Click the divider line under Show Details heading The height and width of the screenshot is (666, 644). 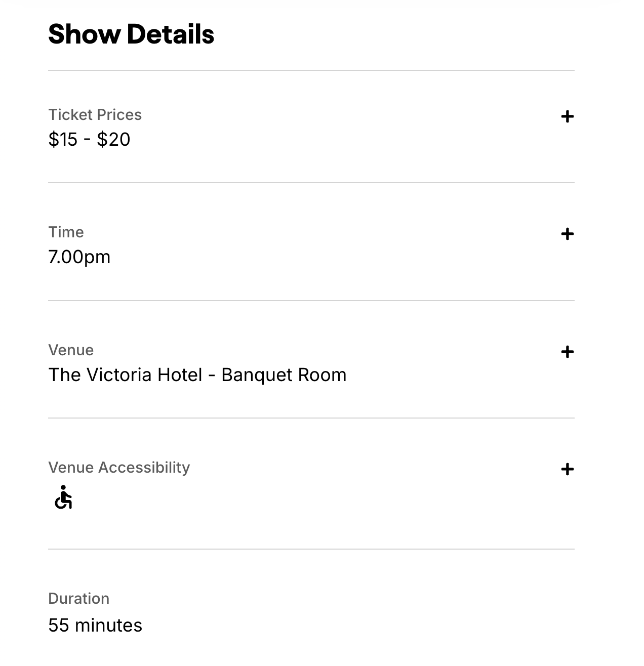311,70
